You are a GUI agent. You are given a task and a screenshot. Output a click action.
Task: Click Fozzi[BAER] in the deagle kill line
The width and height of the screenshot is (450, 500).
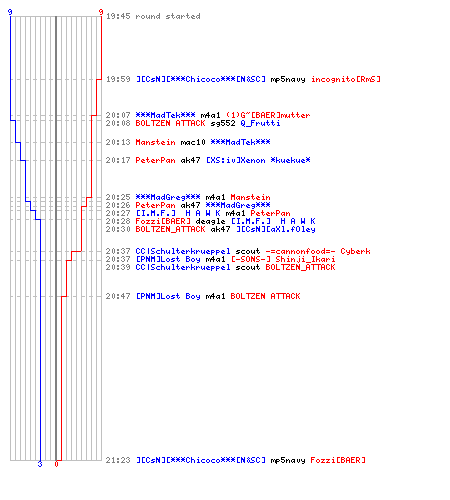click(163, 221)
